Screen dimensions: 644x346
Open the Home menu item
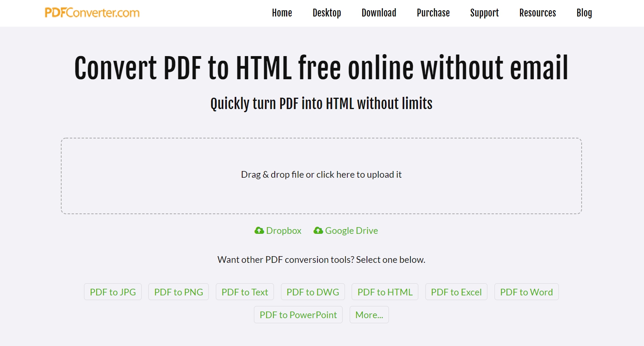[282, 13]
